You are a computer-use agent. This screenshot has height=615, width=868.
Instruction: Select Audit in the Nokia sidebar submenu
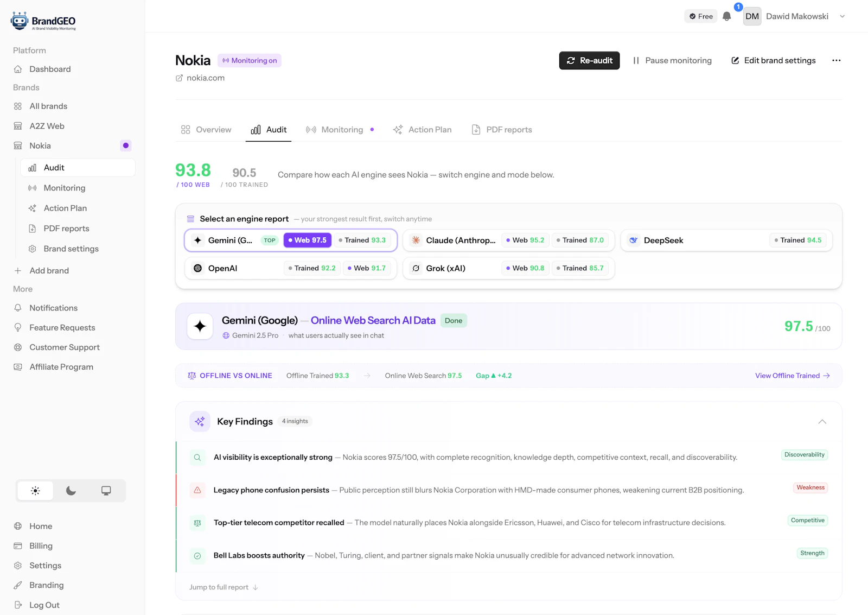point(78,168)
